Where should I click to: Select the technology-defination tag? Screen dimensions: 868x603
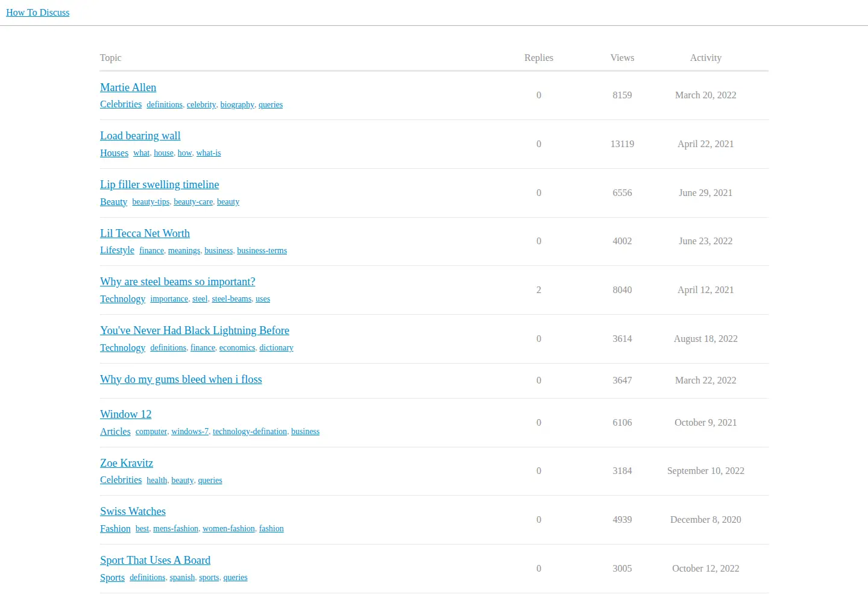click(250, 432)
